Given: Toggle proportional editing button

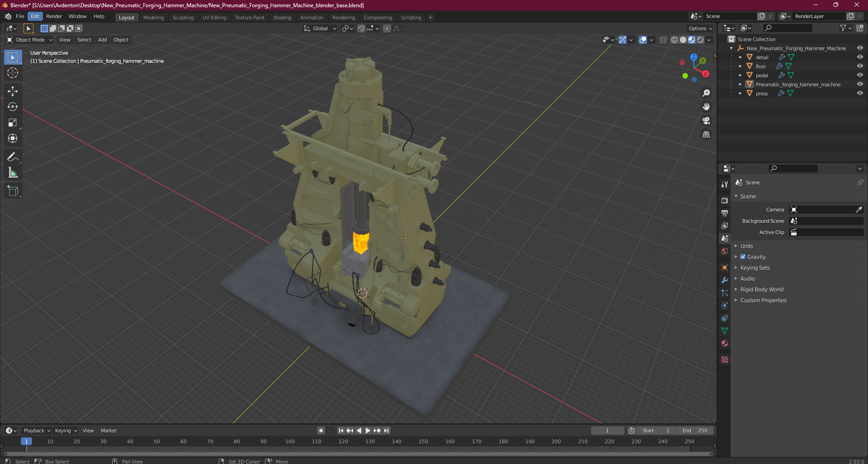Looking at the screenshot, I should click(x=387, y=28).
